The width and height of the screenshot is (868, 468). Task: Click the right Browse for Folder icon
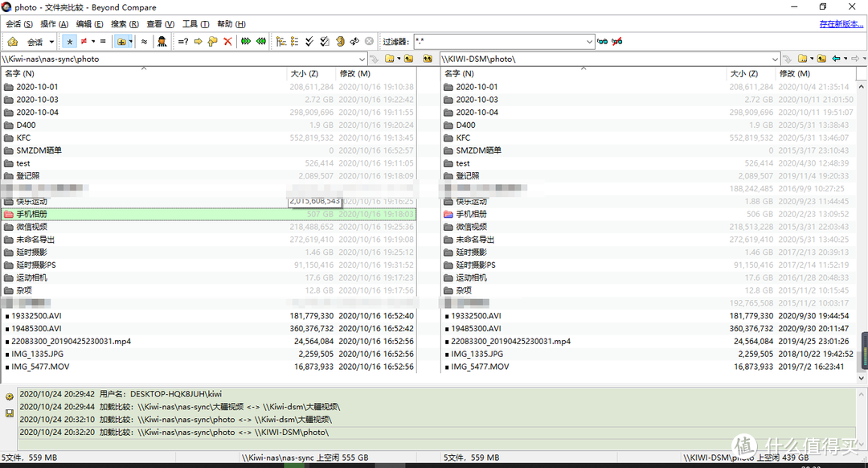pyautogui.click(x=803, y=59)
